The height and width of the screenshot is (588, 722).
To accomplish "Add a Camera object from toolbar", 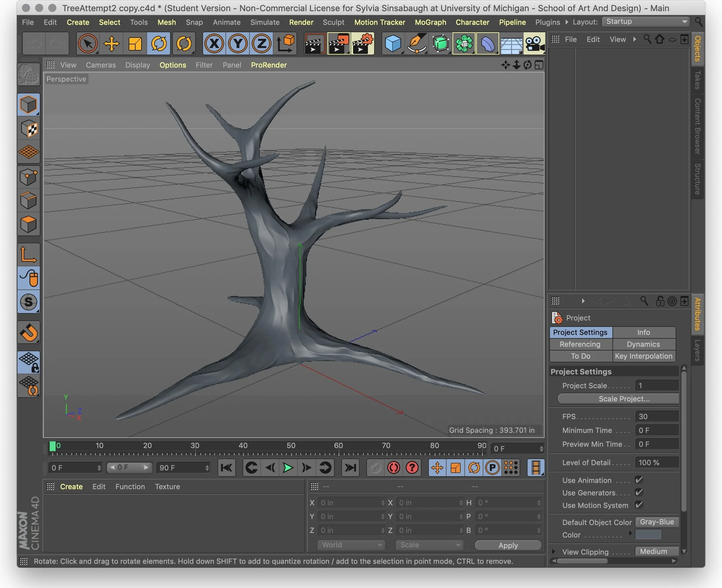I will (534, 44).
